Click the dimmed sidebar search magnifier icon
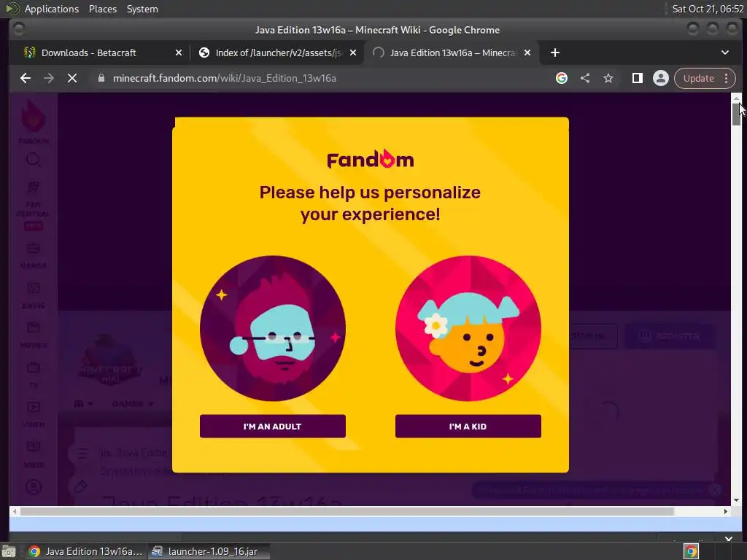Image resolution: width=747 pixels, height=560 pixels. pos(34,160)
